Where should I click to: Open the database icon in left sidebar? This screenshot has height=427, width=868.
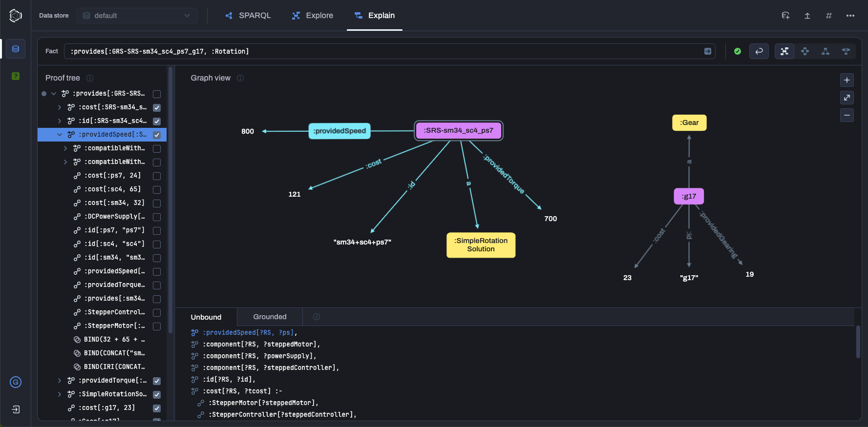(16, 49)
